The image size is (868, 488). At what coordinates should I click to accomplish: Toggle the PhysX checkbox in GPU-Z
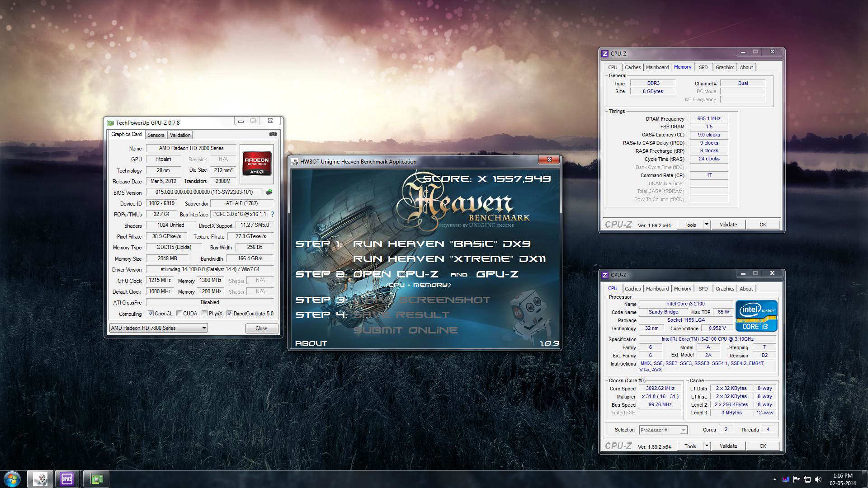click(x=204, y=314)
